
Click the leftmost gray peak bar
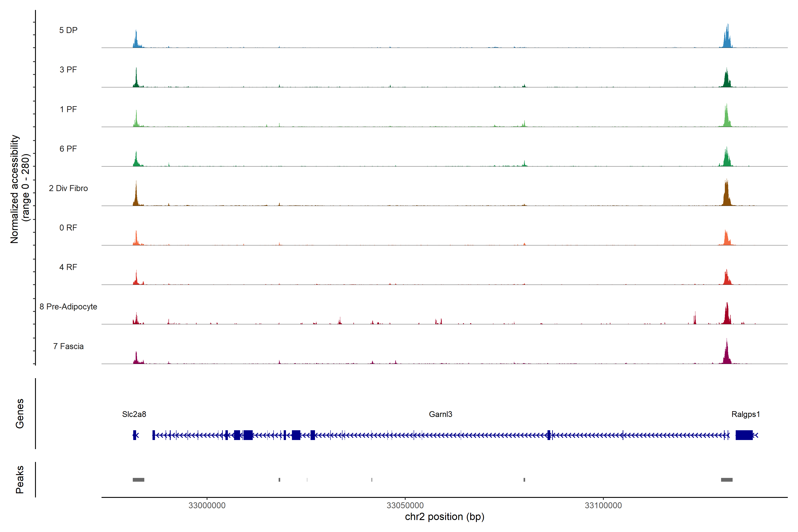click(138, 480)
